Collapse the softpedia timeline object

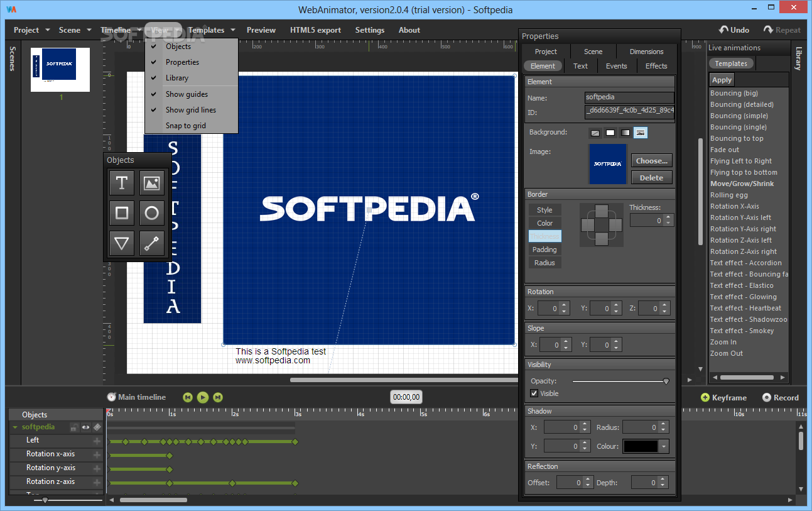(15, 427)
